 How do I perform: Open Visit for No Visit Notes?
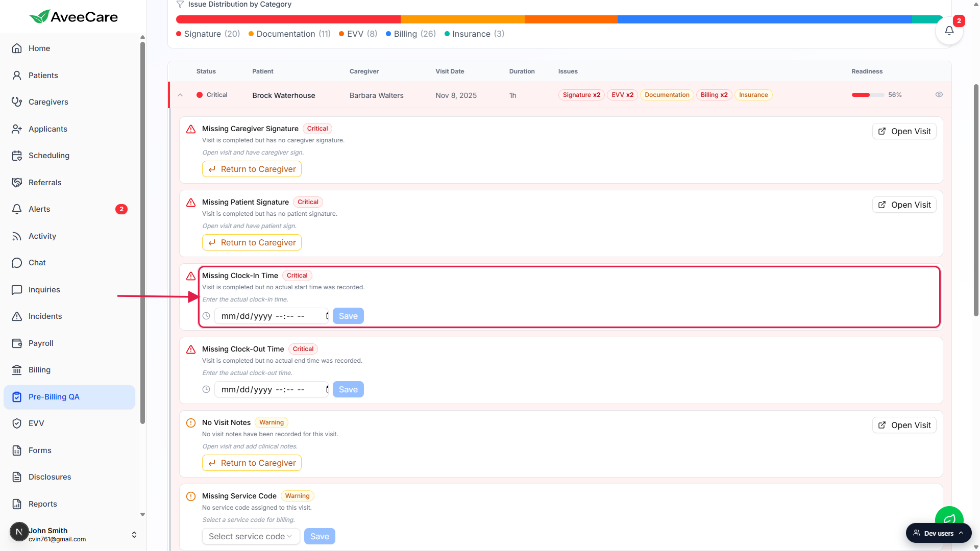coord(904,425)
